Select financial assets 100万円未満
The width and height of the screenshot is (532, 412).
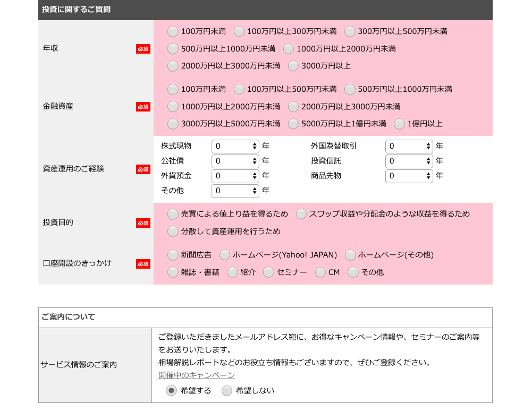click(173, 89)
